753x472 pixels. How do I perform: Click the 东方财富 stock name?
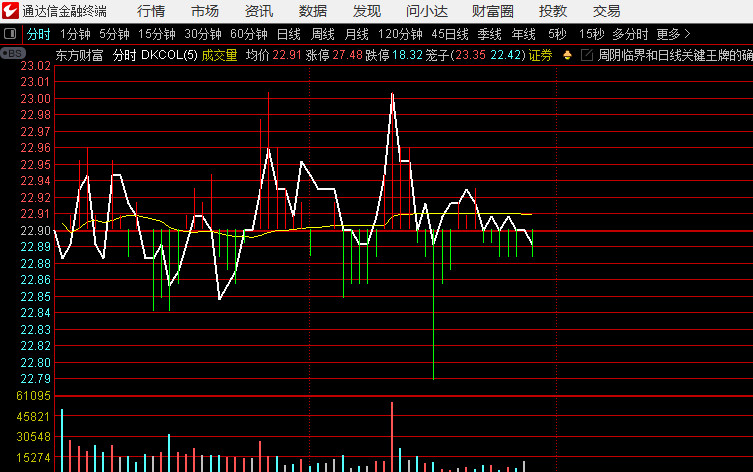pyautogui.click(x=79, y=55)
